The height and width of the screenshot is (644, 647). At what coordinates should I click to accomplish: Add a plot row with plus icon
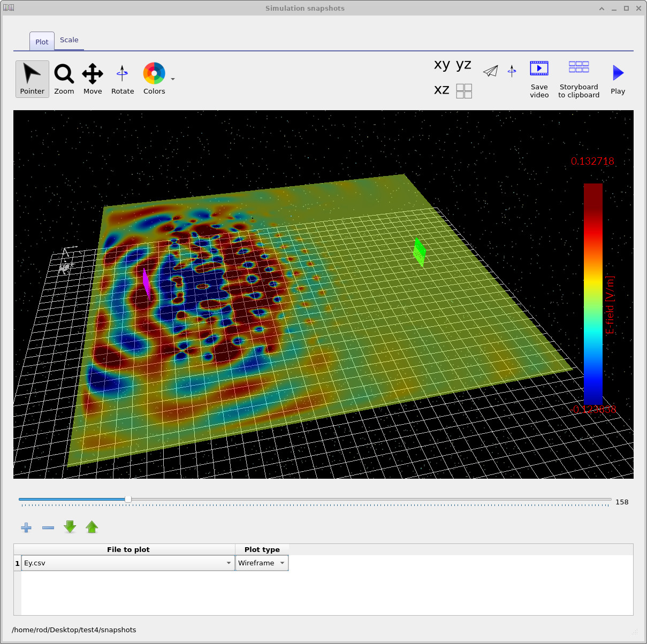[26, 528]
